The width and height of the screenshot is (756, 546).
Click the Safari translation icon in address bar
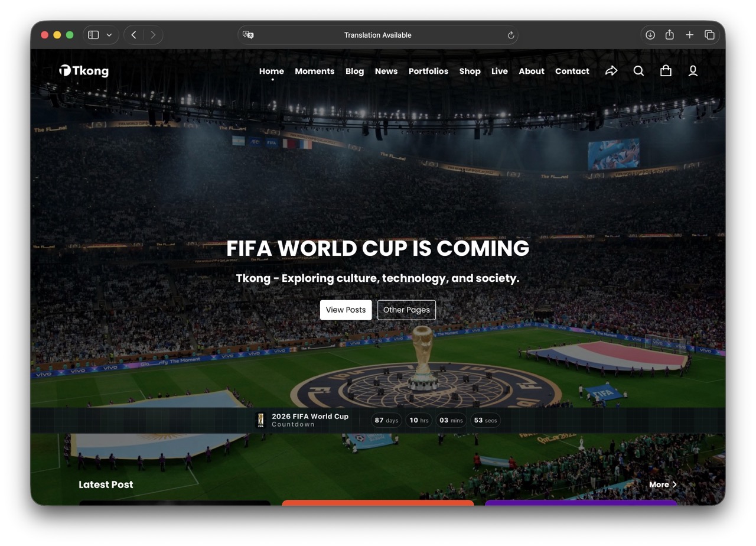point(248,35)
